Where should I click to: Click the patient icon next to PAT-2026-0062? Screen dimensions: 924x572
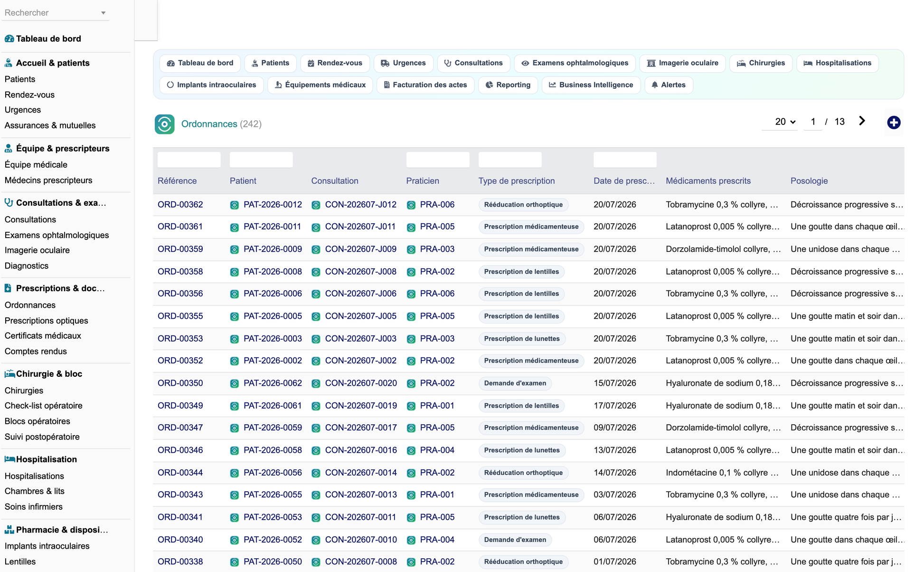[235, 383]
